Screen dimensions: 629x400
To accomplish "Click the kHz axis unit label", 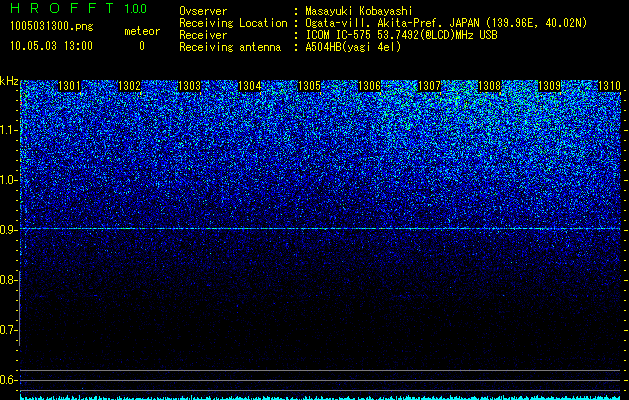I will pyautogui.click(x=9, y=81).
